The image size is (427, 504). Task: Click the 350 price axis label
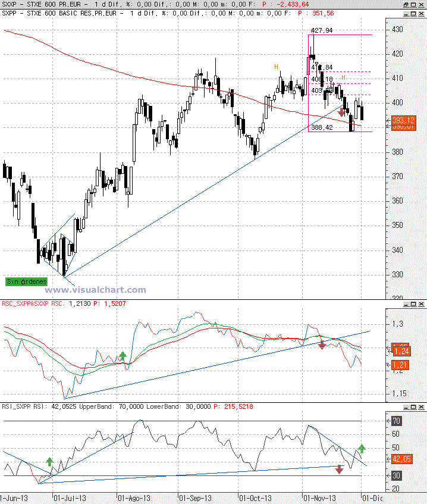(x=397, y=226)
